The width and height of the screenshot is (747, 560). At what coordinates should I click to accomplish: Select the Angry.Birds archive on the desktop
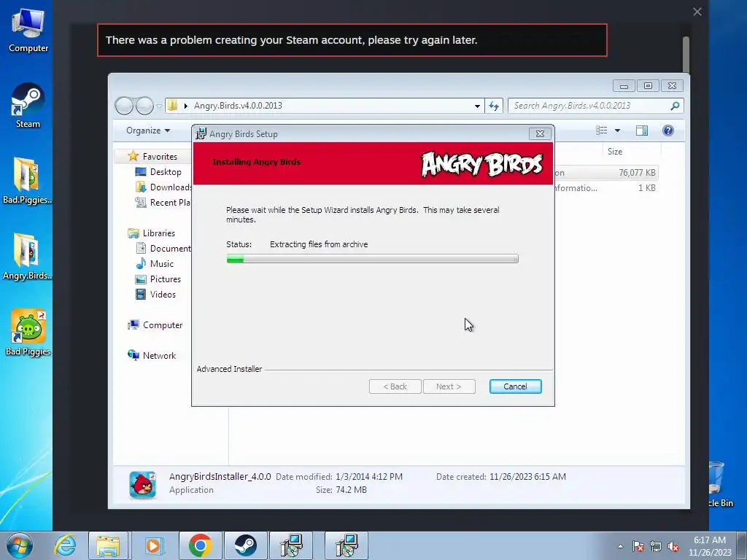[x=27, y=257]
